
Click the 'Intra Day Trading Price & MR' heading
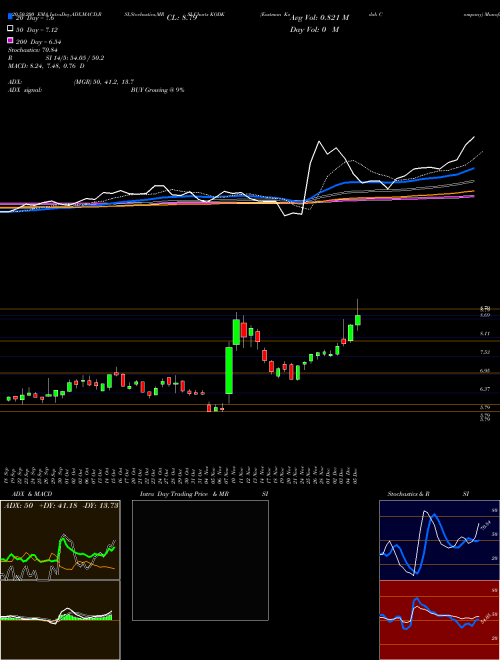[x=184, y=494]
